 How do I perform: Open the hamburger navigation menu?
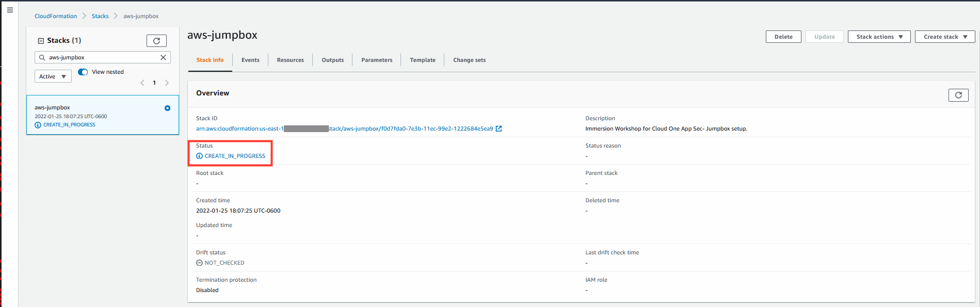coord(10,10)
